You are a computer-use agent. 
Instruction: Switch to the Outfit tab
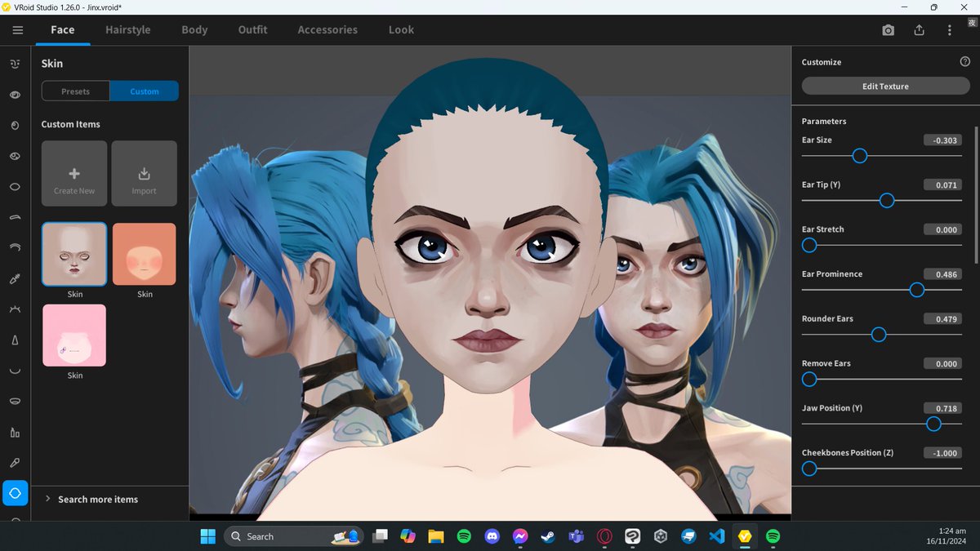252,29
